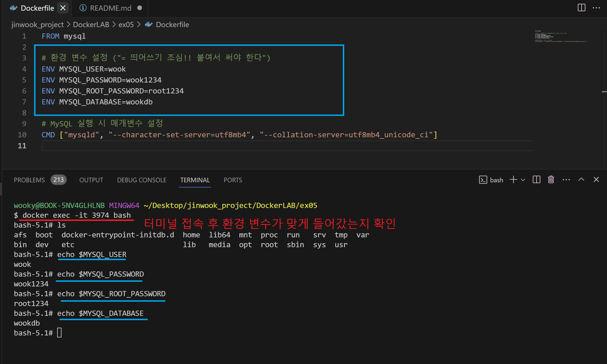
Task: Open the launch profile dropdown arrow
Action: (x=523, y=180)
